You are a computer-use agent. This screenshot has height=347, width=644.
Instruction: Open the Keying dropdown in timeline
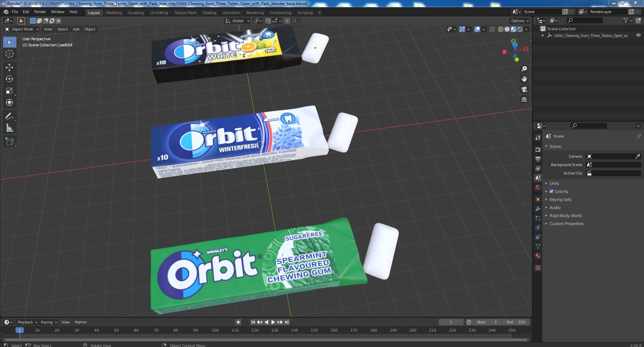tap(49, 322)
